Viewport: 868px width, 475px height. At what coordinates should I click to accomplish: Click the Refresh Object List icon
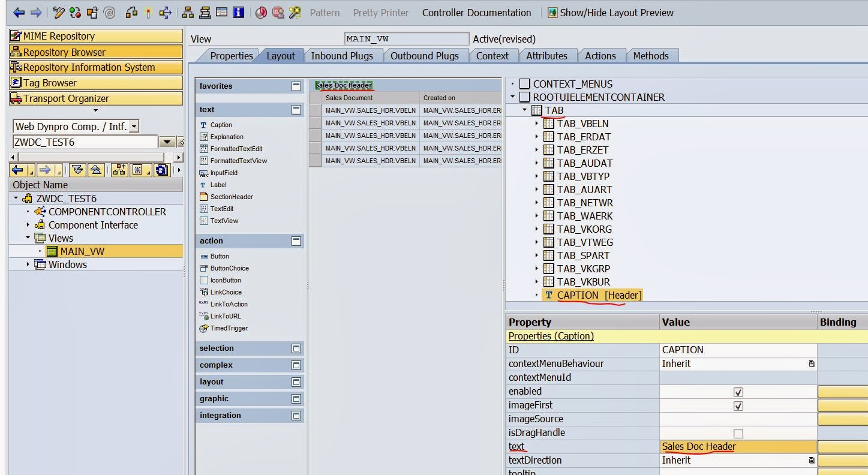(161, 170)
